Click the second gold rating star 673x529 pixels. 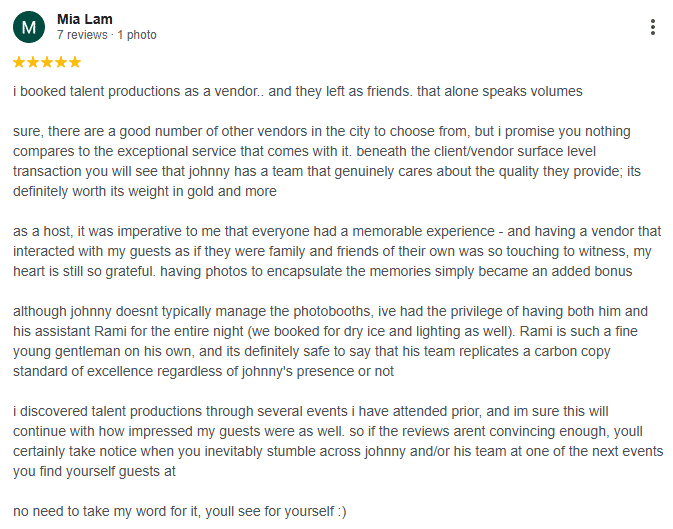(33, 62)
